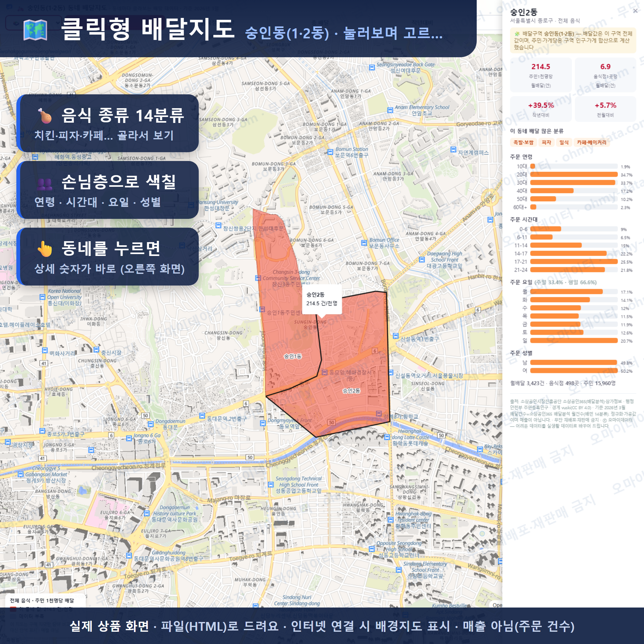Select the Jongno 6 Ga bus stop icon
This screenshot has width=644, height=644.
129,438
